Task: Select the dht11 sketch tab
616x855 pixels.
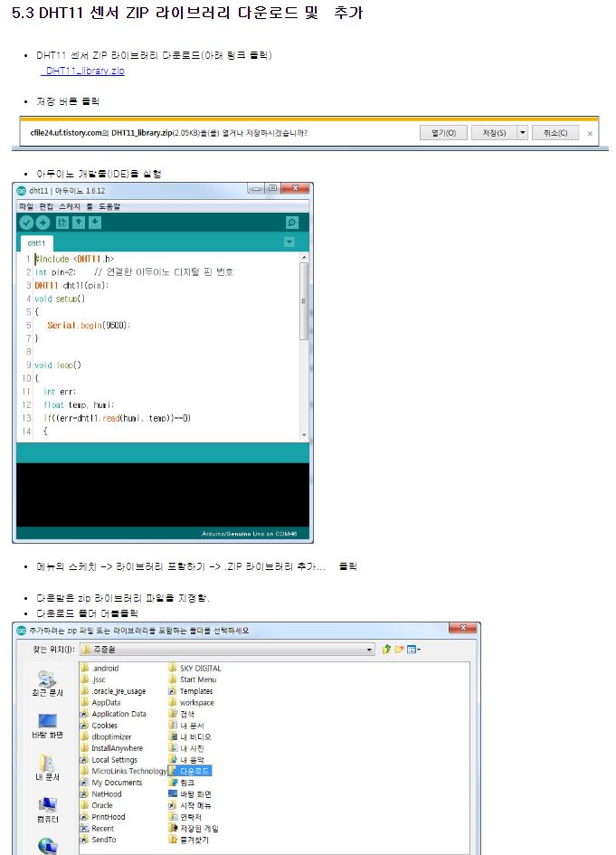Action: pos(36,243)
